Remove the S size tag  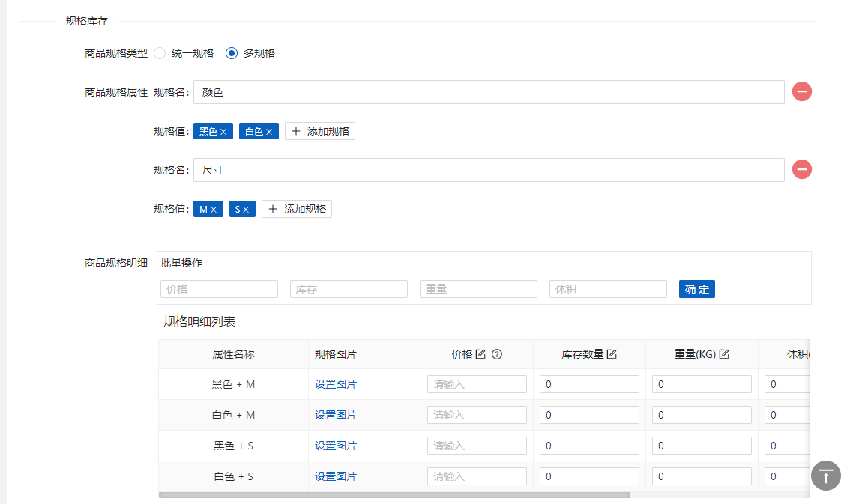(246, 210)
